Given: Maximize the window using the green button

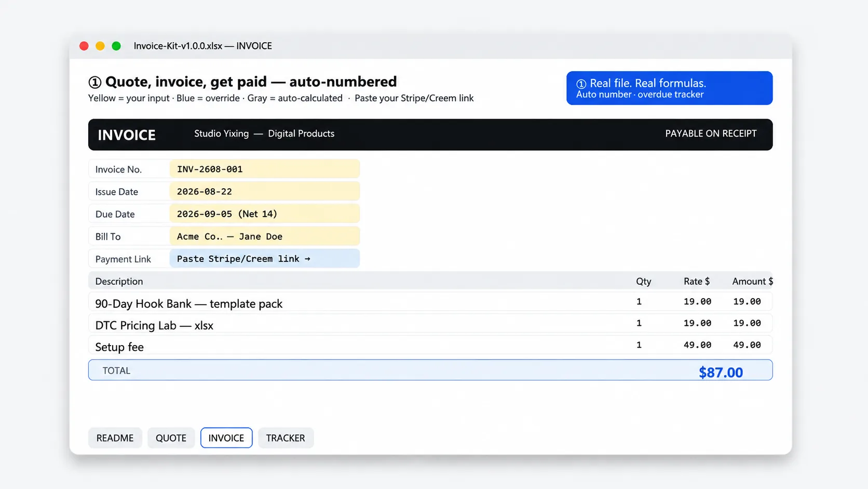Looking at the screenshot, I should coord(116,46).
